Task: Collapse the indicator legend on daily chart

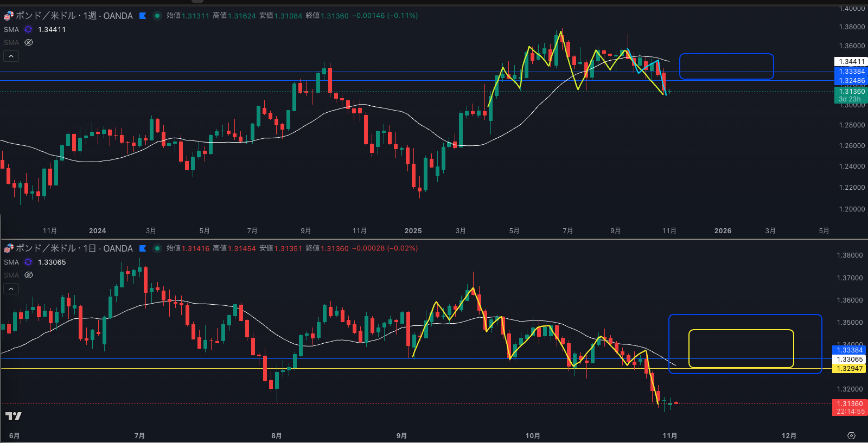Action: point(11,288)
